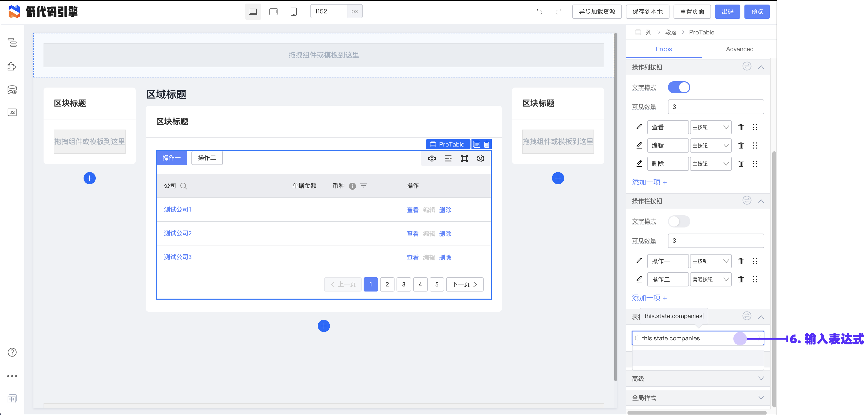Viewport: 868px width, 415px height.
Task: Select the Props tab
Action: tap(663, 49)
